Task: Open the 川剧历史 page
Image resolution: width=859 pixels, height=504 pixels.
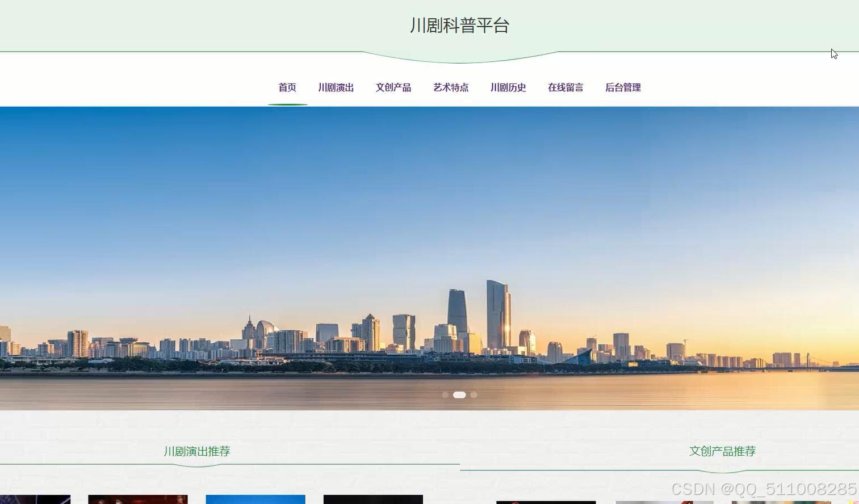Action: pos(508,87)
